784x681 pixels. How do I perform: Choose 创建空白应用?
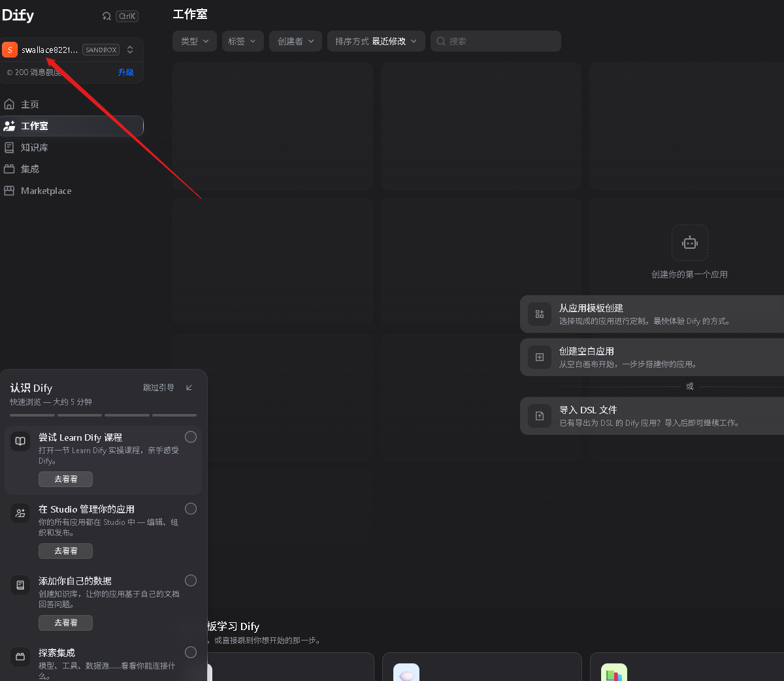coord(652,357)
